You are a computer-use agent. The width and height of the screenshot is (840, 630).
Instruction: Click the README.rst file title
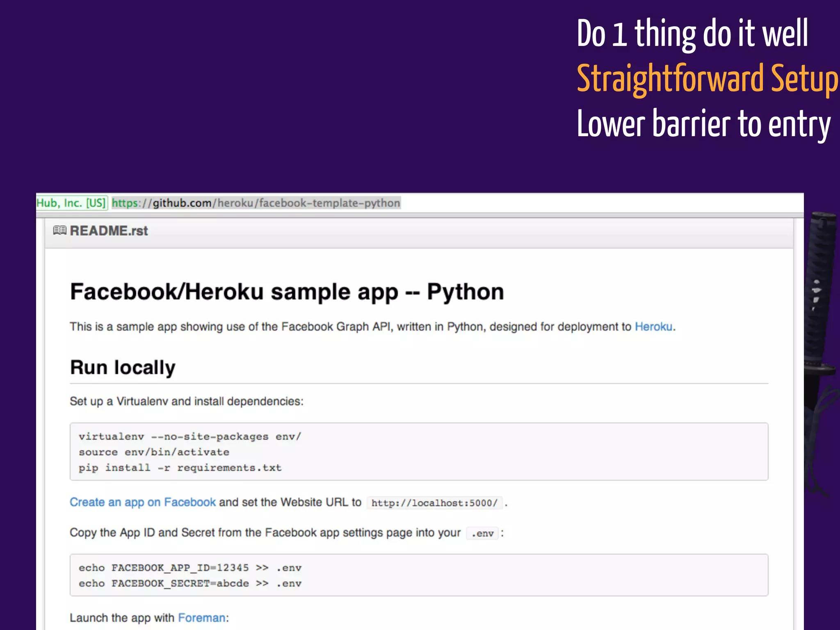(109, 231)
